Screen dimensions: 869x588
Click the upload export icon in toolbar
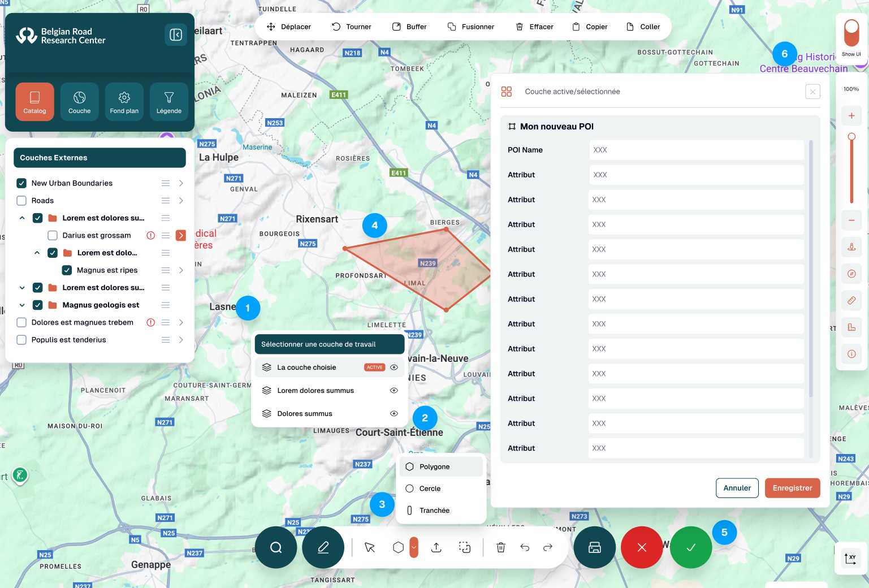[436, 547]
